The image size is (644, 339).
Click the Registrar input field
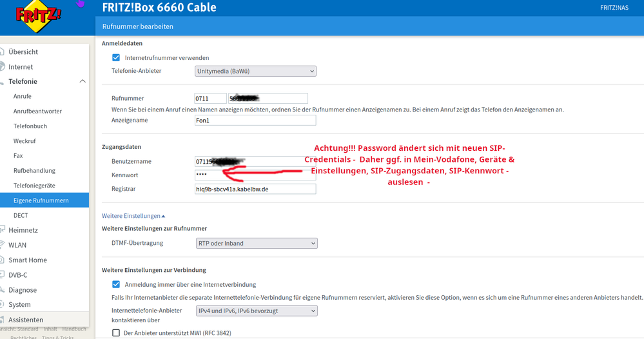coord(255,189)
